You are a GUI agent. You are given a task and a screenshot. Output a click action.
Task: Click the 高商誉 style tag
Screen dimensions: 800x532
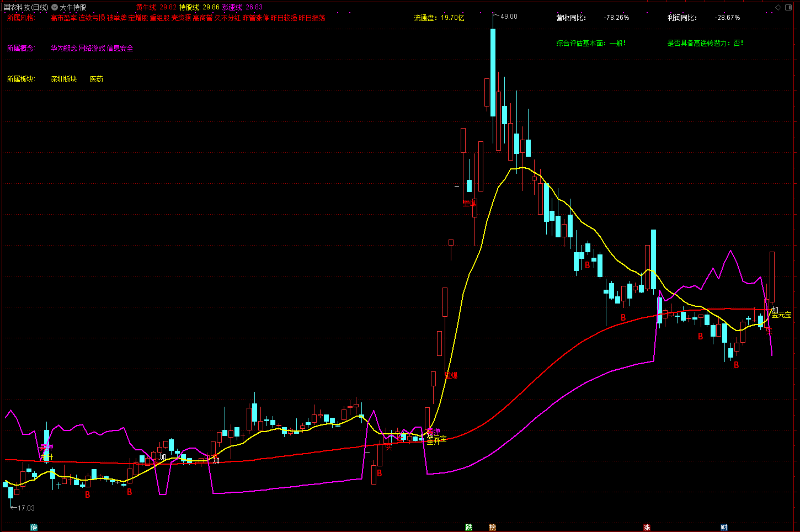202,18
